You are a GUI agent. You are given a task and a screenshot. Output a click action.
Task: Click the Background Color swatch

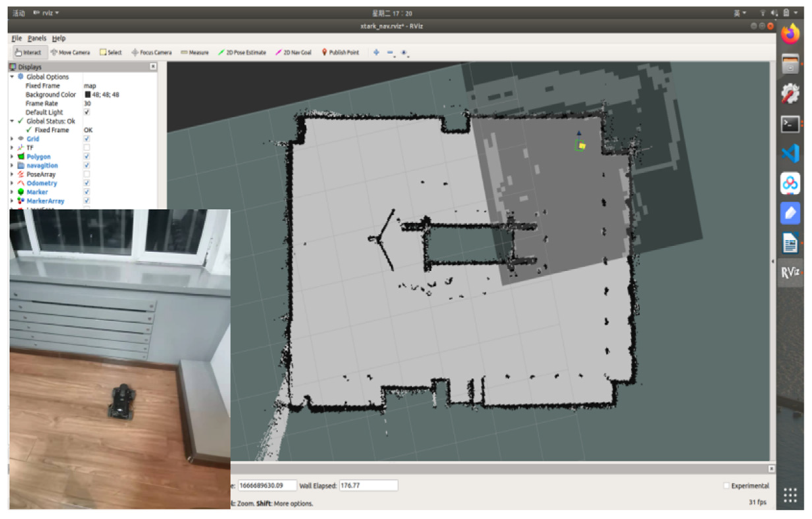tap(88, 95)
